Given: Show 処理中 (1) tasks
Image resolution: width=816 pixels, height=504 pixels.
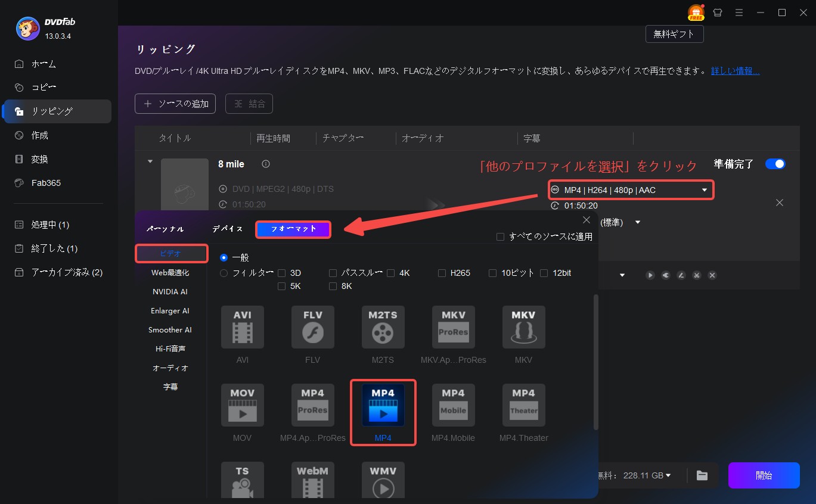Looking at the screenshot, I should [57, 225].
